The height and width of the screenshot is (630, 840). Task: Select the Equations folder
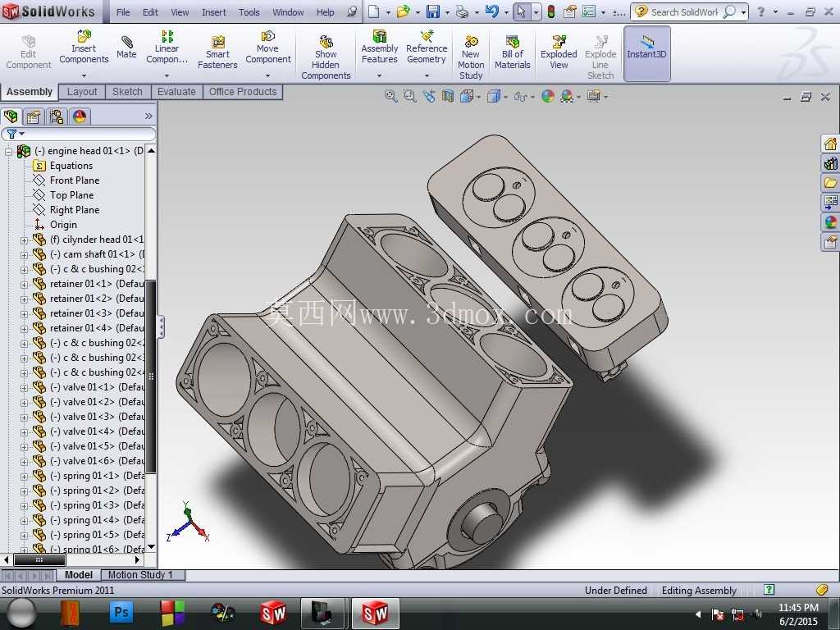point(71,166)
